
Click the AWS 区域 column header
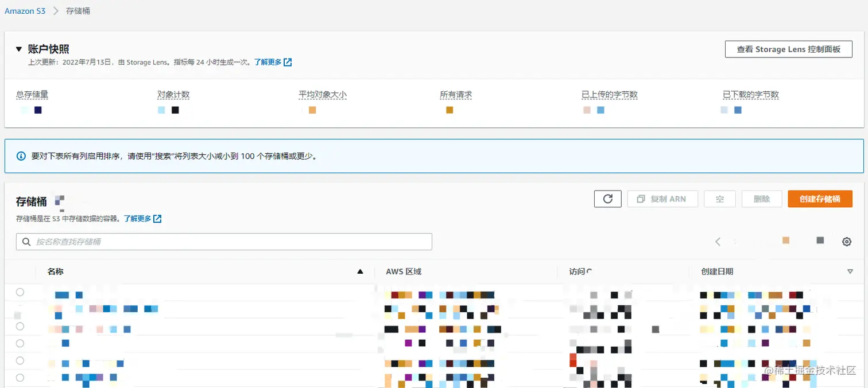click(x=404, y=271)
